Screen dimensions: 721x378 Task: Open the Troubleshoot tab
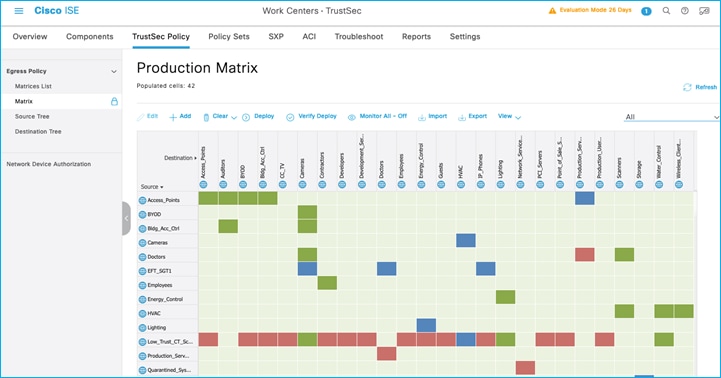[x=359, y=37]
